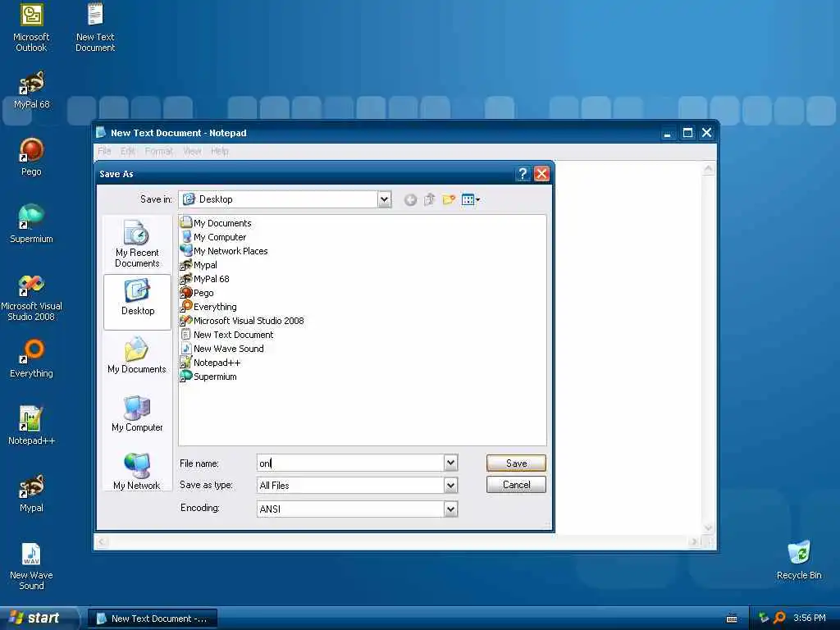Viewport: 840px width, 630px height.
Task: Click the Supermium desktop shortcut
Action: coord(31,223)
